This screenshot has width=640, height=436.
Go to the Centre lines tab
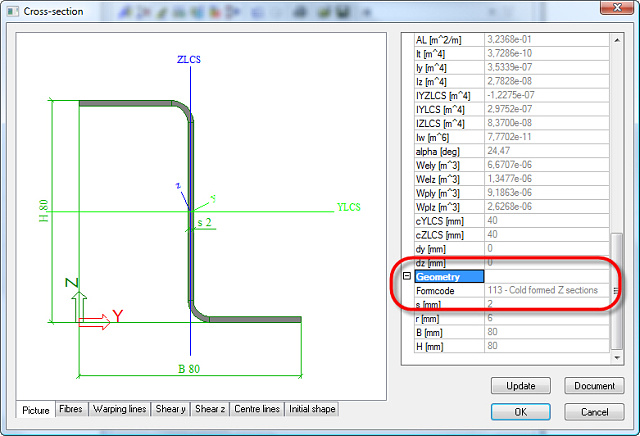pyautogui.click(x=257, y=409)
